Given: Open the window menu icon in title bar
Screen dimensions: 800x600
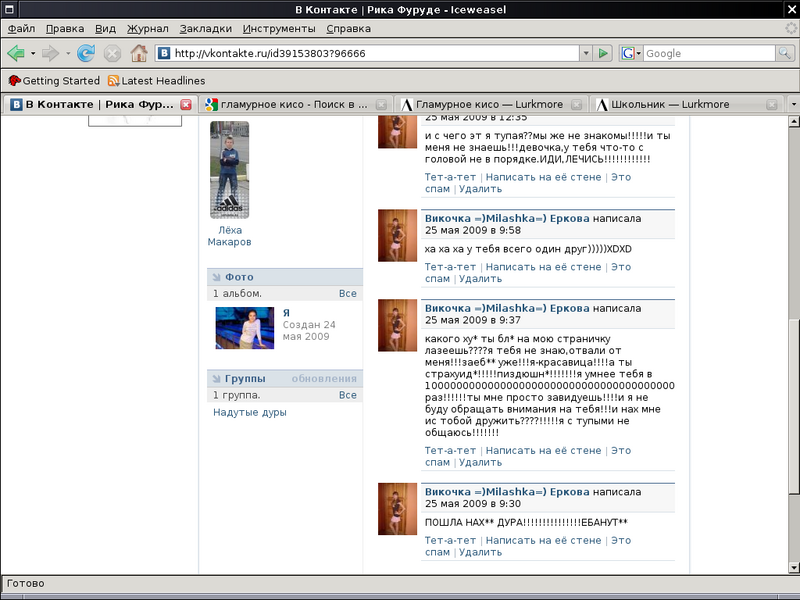Looking at the screenshot, I should pos(9,9).
